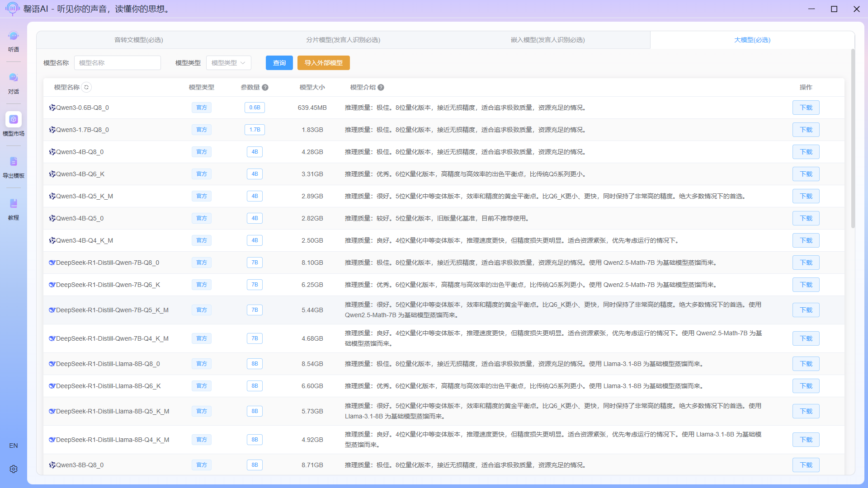Click the DeepSeek icon beside DeepSeek-R1-Distill-Qwen-7B-Q8_0
The width and height of the screenshot is (868, 488).
(52, 263)
